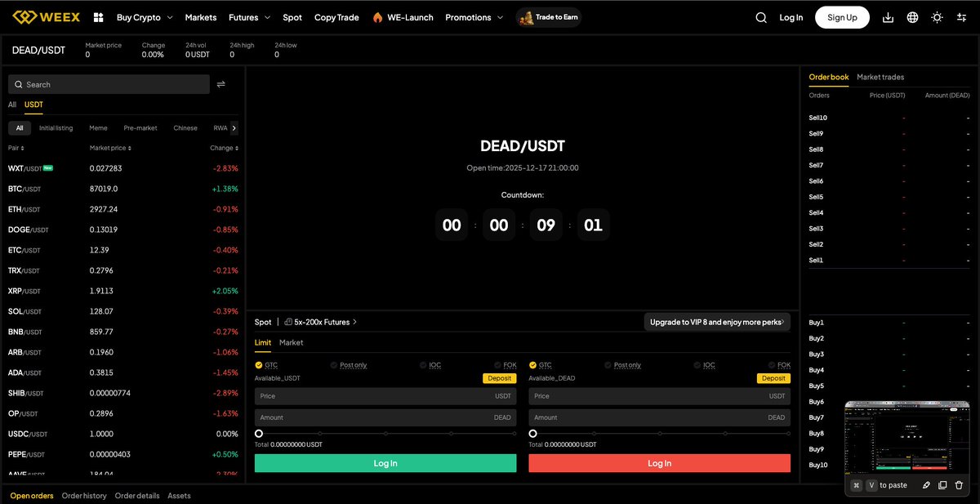Open the Markets menu item
This screenshot has height=504, width=980.
coord(201,17)
